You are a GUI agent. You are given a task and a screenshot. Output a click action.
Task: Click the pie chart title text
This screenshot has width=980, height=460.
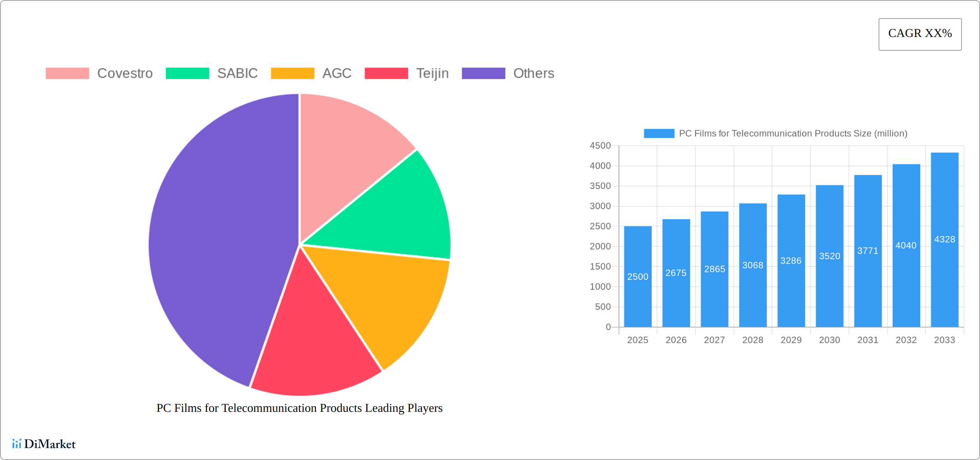tap(300, 408)
